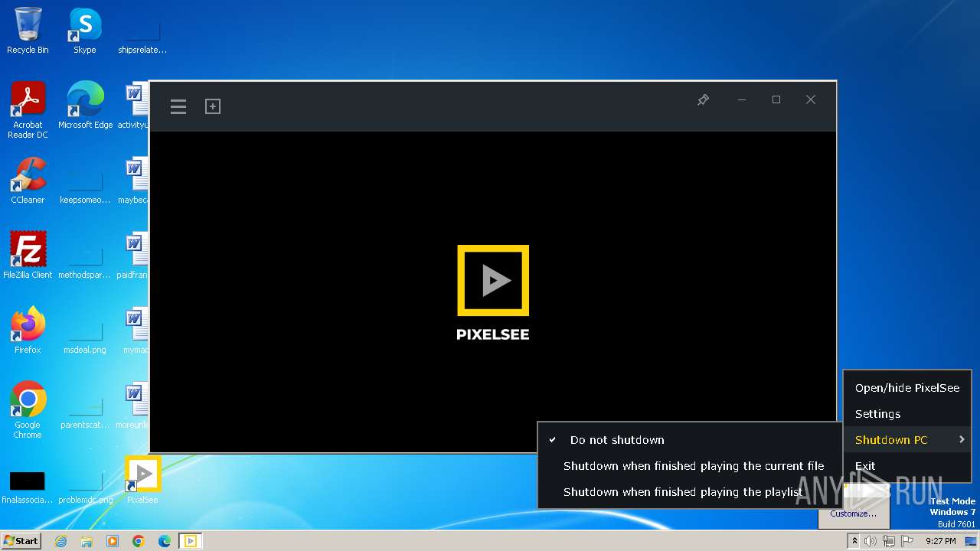980x551 pixels.
Task: Open Windows Media Player from taskbar
Action: [113, 541]
